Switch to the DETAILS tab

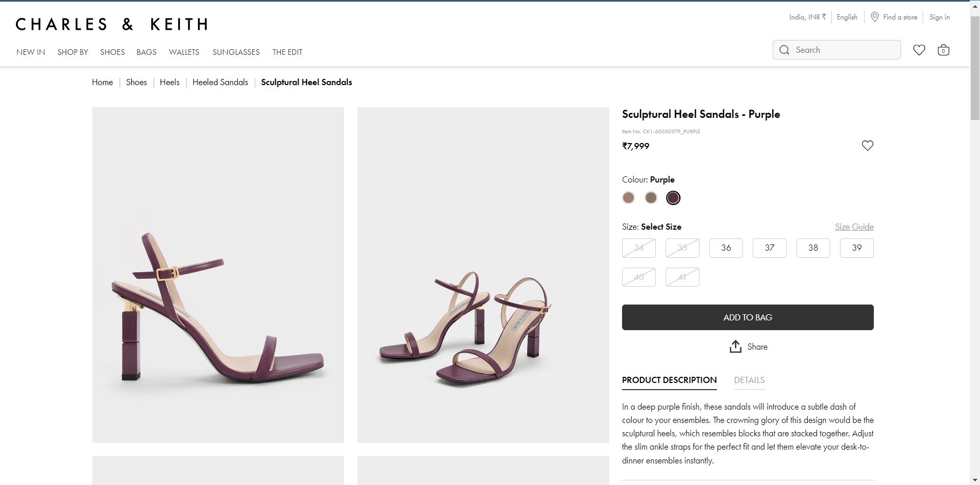[x=749, y=380]
